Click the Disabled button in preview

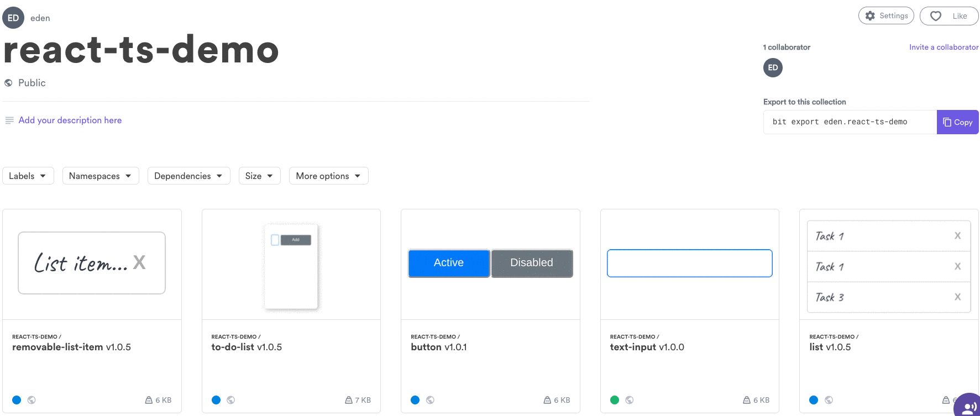pyautogui.click(x=532, y=263)
